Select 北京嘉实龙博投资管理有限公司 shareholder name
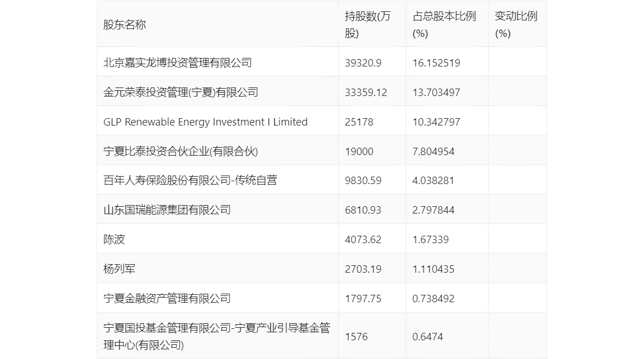 [178, 62]
